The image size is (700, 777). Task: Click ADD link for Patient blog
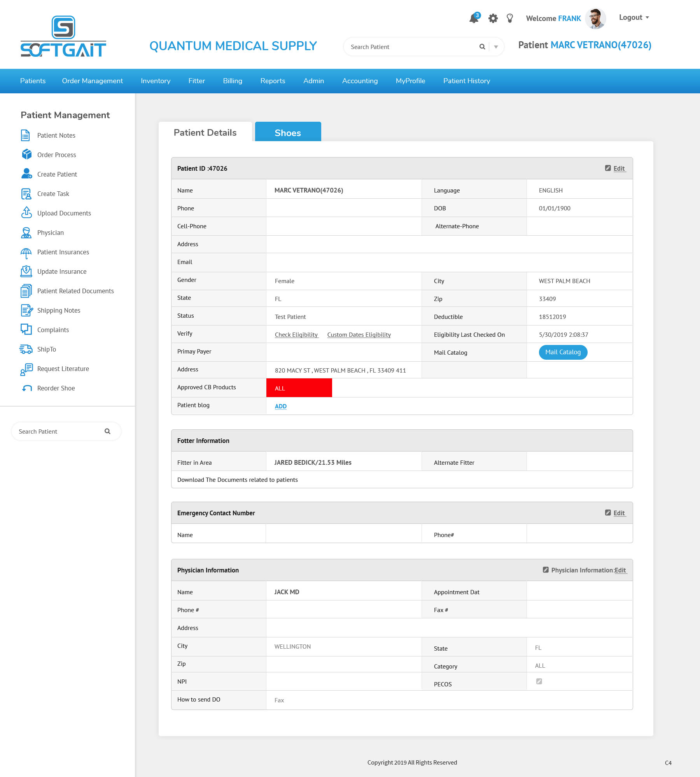pos(281,406)
